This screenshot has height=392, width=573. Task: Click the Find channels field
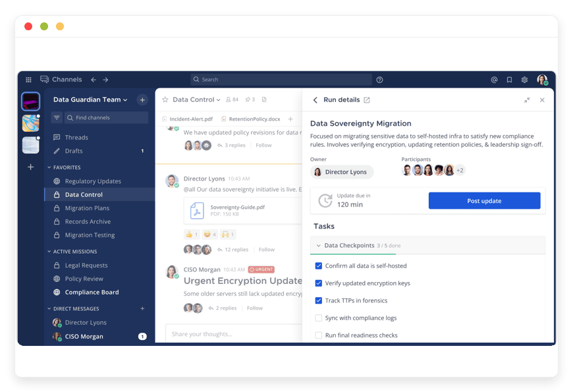pyautogui.click(x=106, y=118)
